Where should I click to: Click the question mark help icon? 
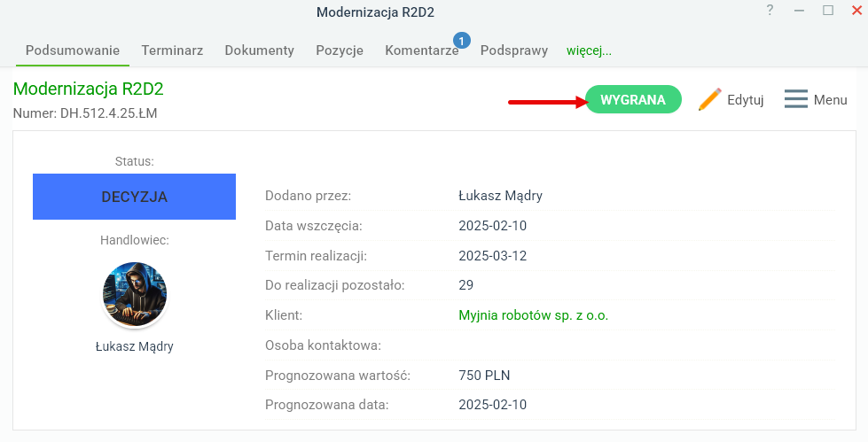770,11
